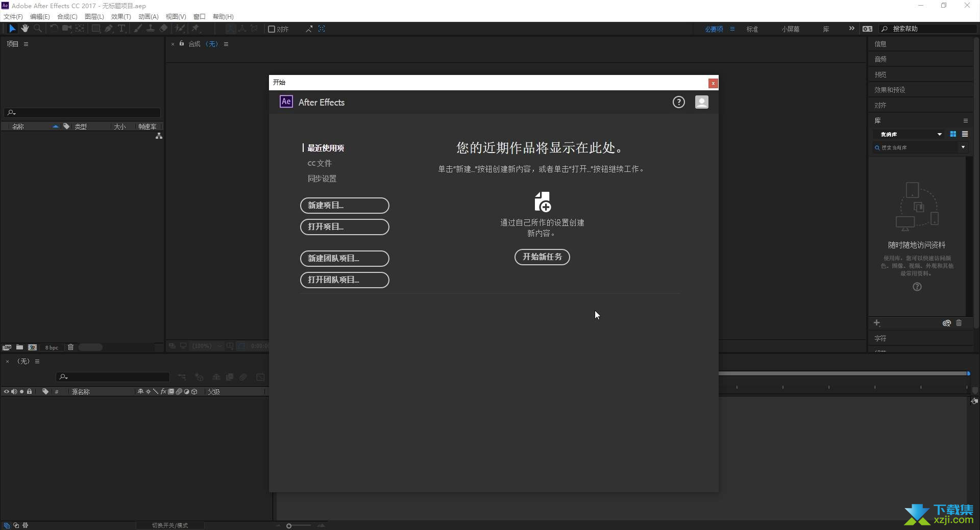Click the timeline zoom slider handle

[x=289, y=526]
